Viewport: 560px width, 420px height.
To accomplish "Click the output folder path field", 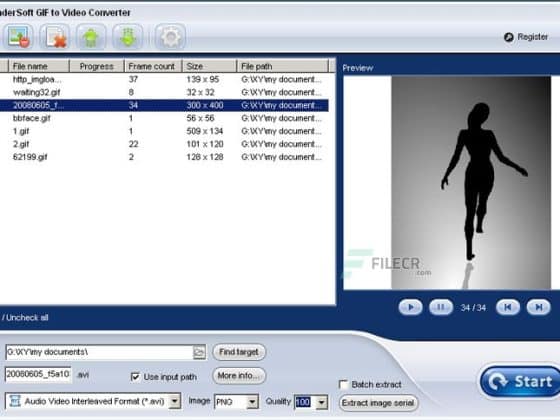I will 99,352.
